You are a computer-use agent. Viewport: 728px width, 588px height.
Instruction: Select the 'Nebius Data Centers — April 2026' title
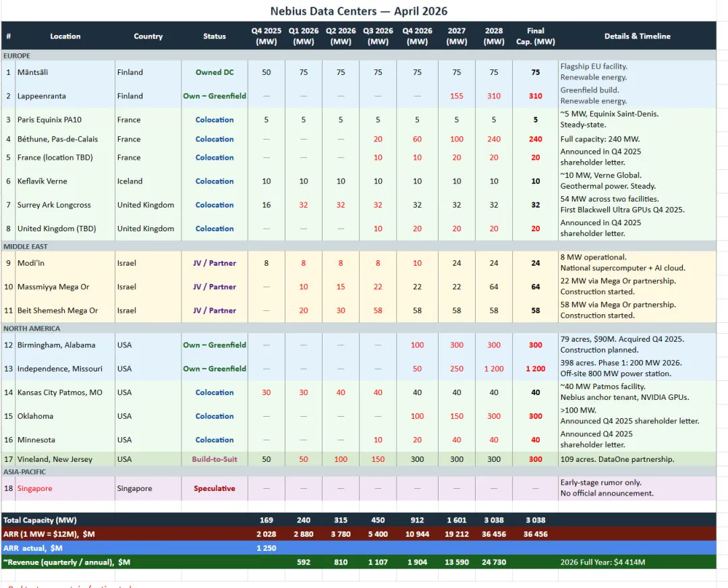click(359, 11)
